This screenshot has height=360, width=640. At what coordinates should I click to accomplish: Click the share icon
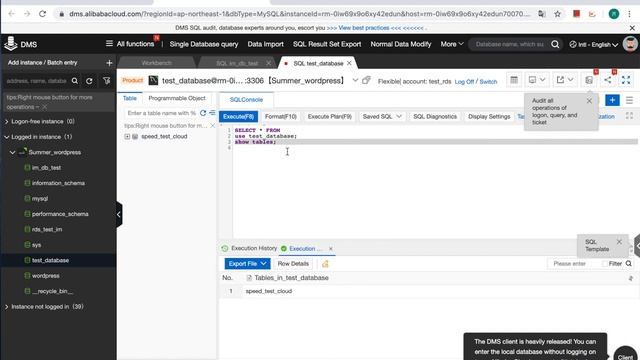point(608,80)
